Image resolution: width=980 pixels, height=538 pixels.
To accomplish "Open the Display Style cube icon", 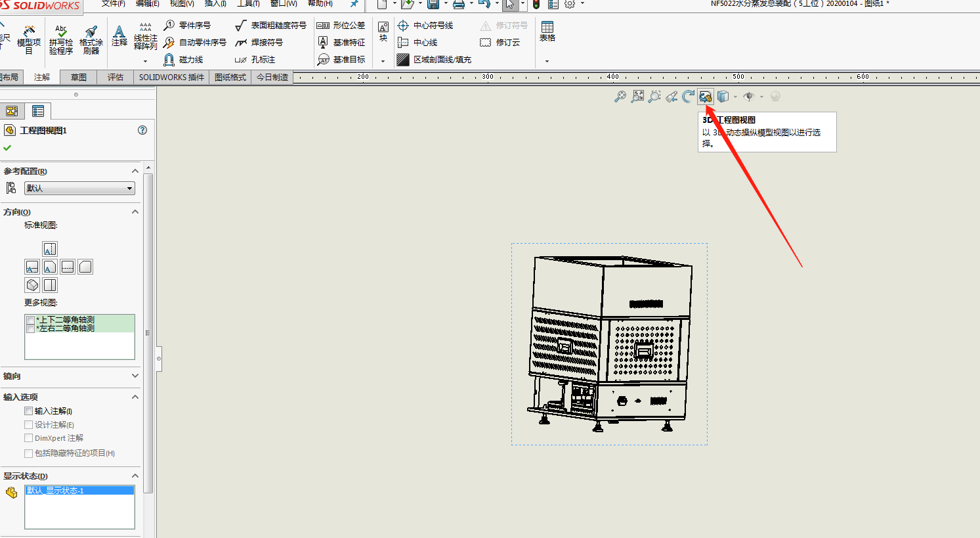I will point(723,97).
